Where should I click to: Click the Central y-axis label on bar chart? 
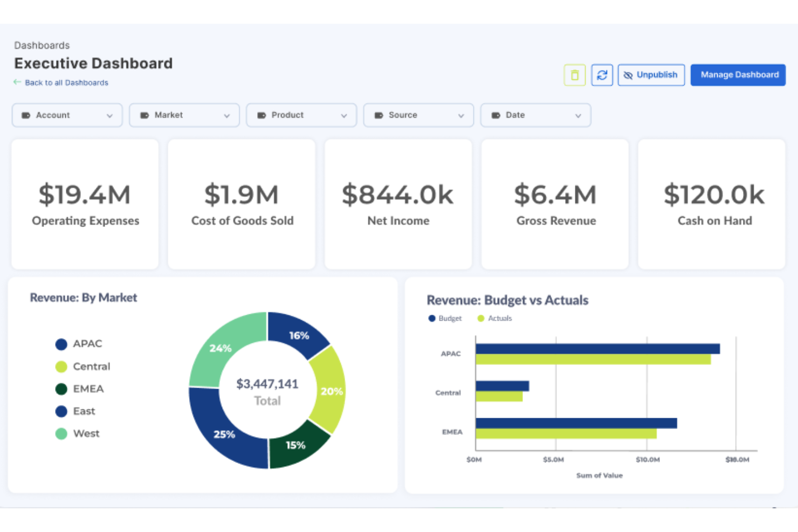pyautogui.click(x=448, y=393)
